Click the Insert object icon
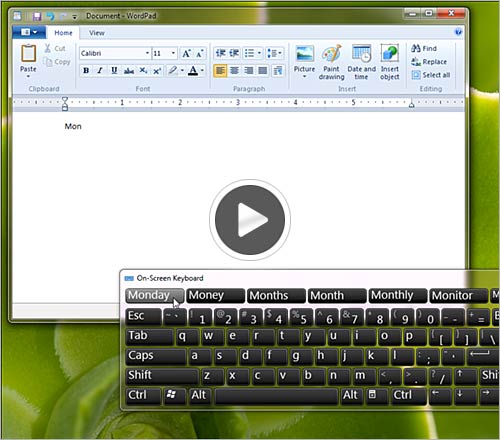 [390, 53]
